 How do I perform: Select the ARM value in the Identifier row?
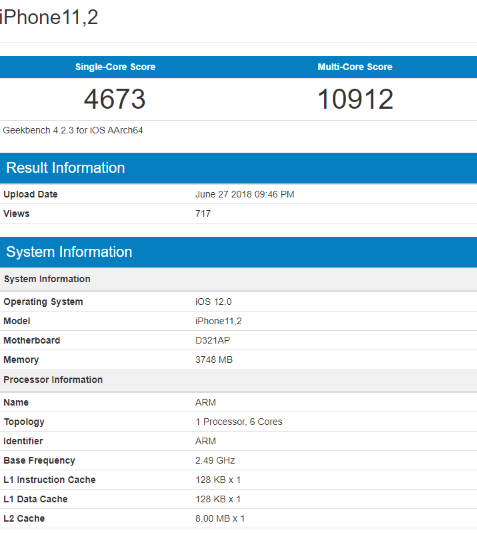(x=206, y=441)
